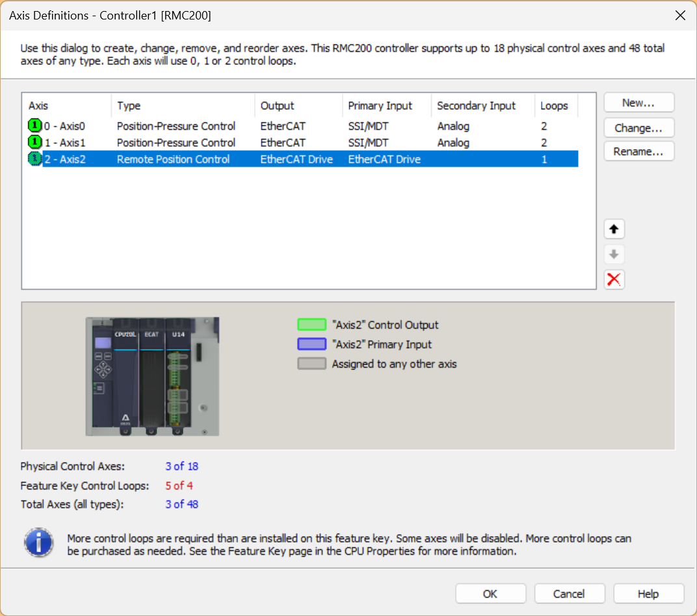Viewport: 697px width, 616px height.
Task: Select the 1 - Axis1 row
Action: (302, 142)
